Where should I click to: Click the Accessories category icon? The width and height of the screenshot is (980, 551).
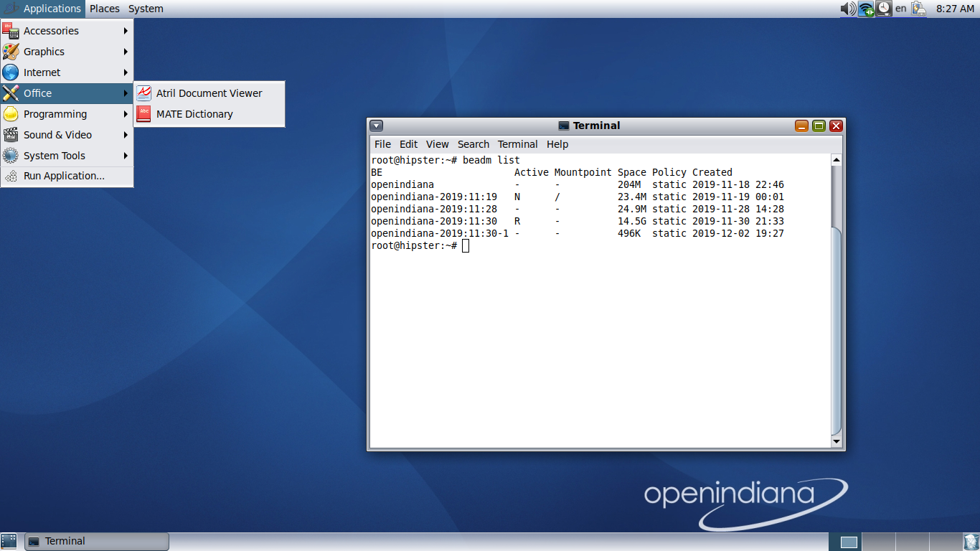point(11,31)
